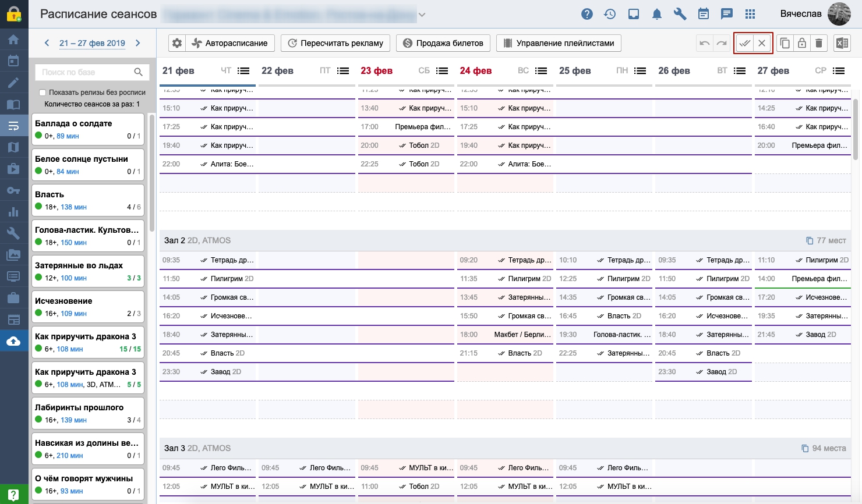Click the copy schedule icon in toolbar
This screenshot has width=862, height=504.
tap(785, 43)
